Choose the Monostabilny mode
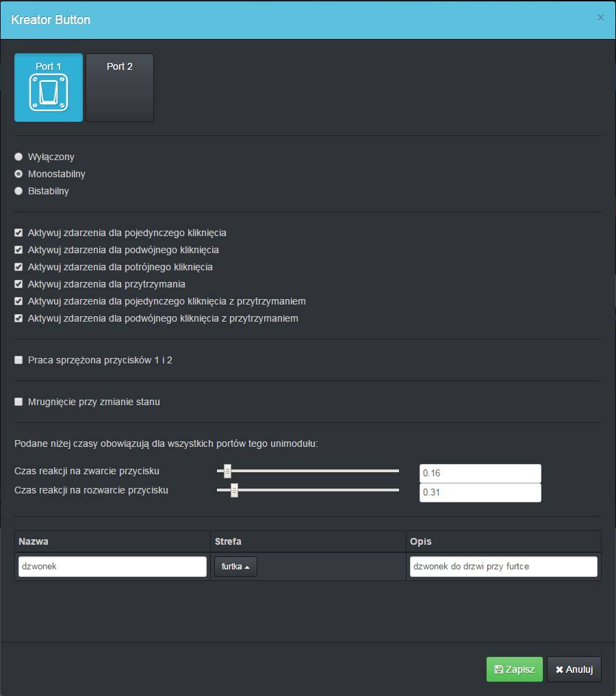 pyautogui.click(x=18, y=174)
